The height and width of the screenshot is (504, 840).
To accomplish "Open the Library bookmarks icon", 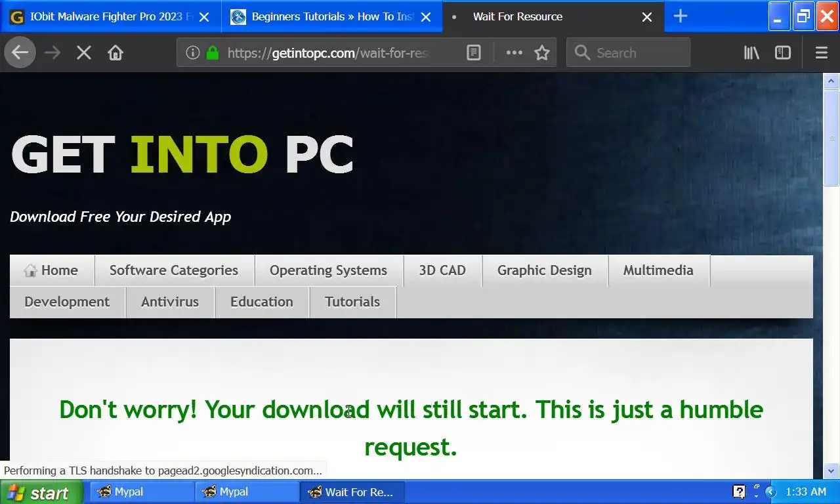I will pos(751,52).
